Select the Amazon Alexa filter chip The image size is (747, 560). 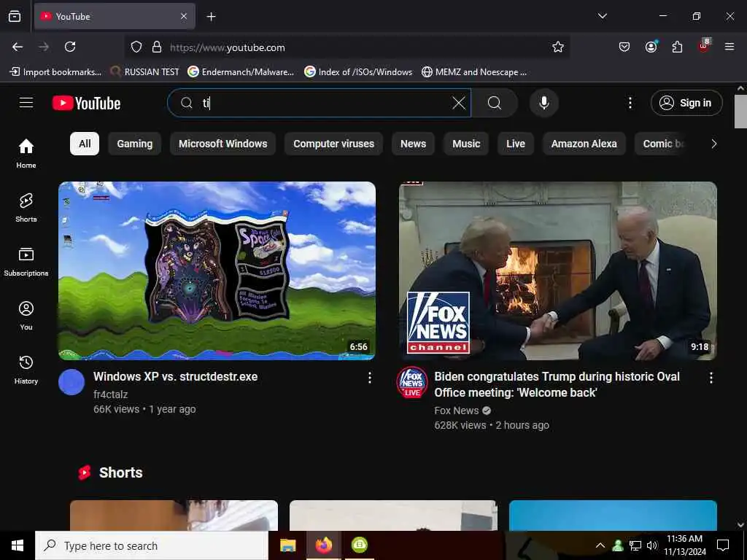[584, 144]
